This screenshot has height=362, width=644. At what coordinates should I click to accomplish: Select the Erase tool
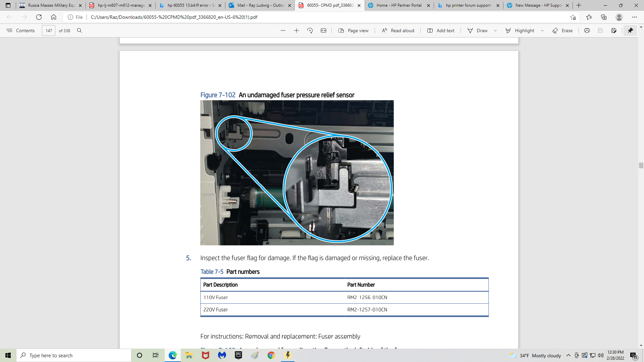(562, 31)
